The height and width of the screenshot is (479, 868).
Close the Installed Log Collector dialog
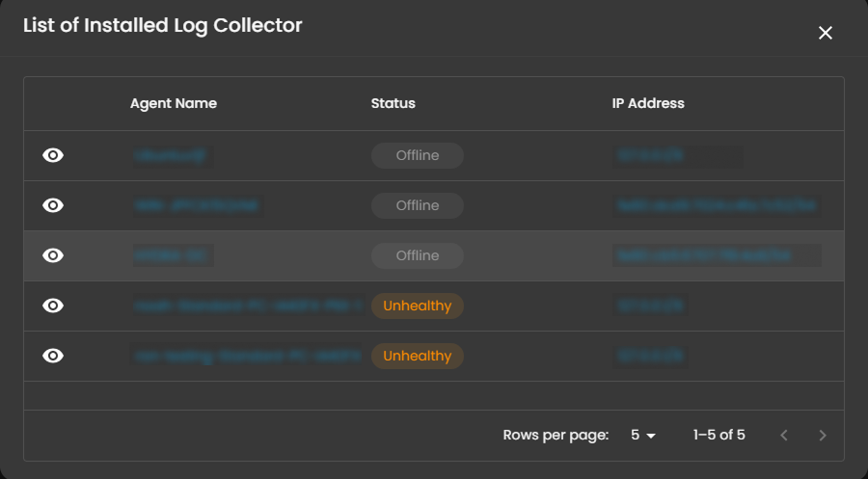(x=826, y=33)
